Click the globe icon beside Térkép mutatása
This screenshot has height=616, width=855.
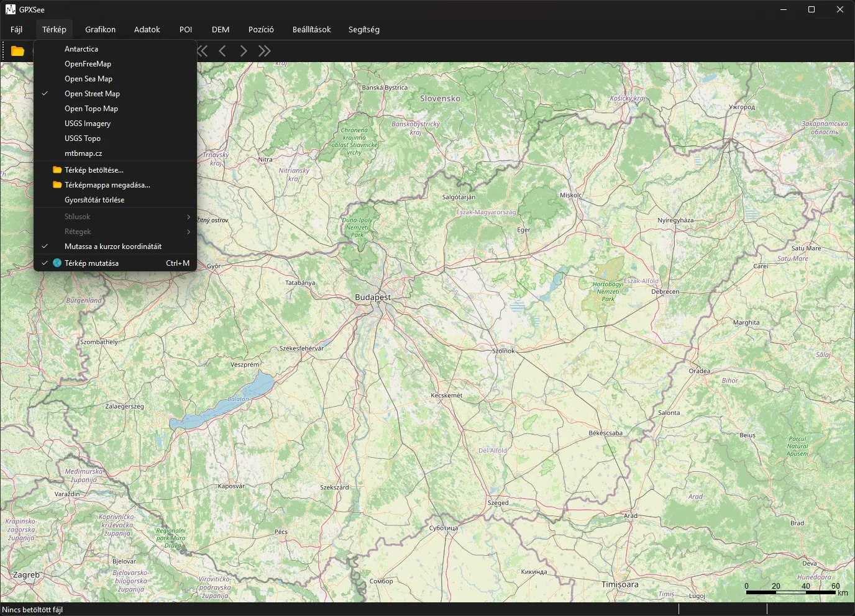tap(57, 263)
